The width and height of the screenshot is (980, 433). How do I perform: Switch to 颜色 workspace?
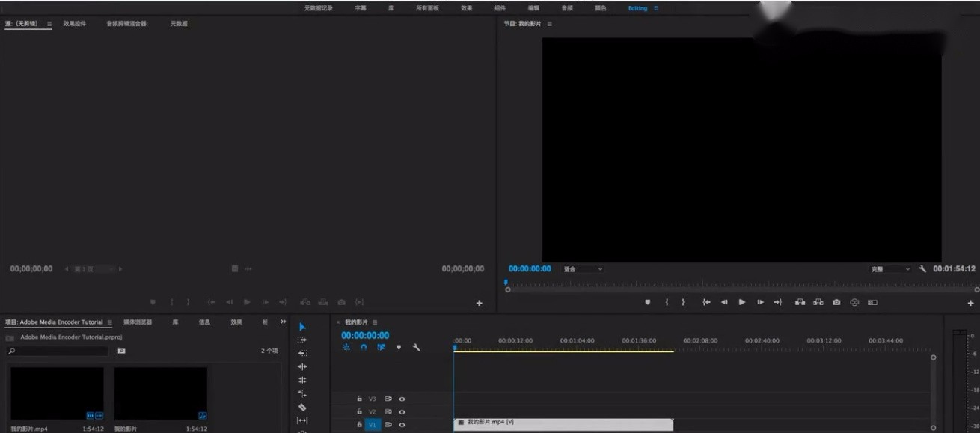(601, 8)
